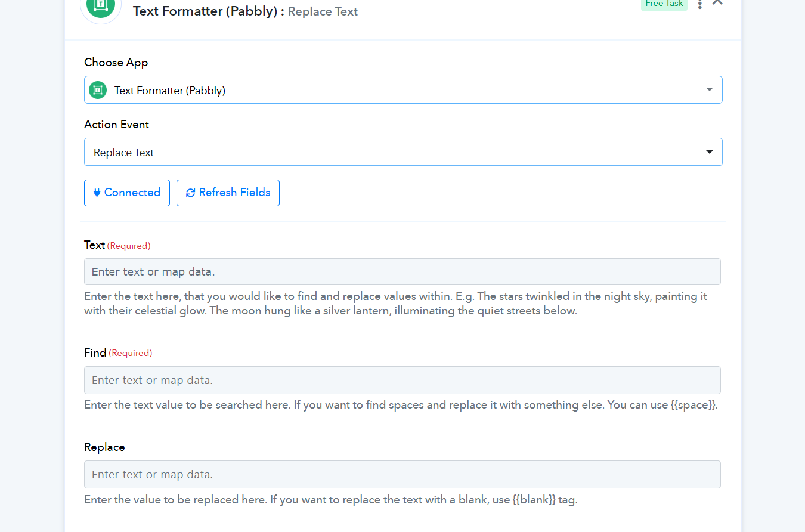The height and width of the screenshot is (532, 805).
Task: Click the help text mentioning stars twinkled
Action: [x=396, y=304]
